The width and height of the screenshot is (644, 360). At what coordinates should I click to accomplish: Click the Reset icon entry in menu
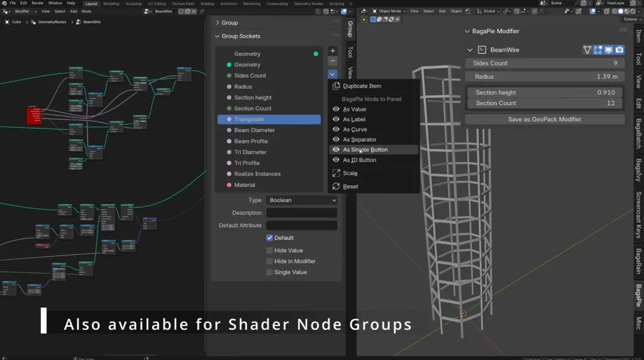[x=350, y=186]
